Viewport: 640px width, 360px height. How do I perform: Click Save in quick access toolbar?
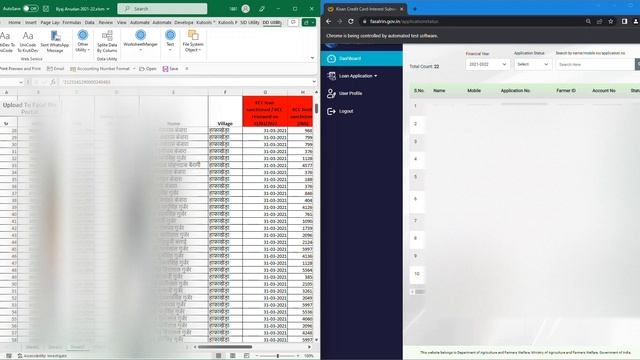pos(170,69)
